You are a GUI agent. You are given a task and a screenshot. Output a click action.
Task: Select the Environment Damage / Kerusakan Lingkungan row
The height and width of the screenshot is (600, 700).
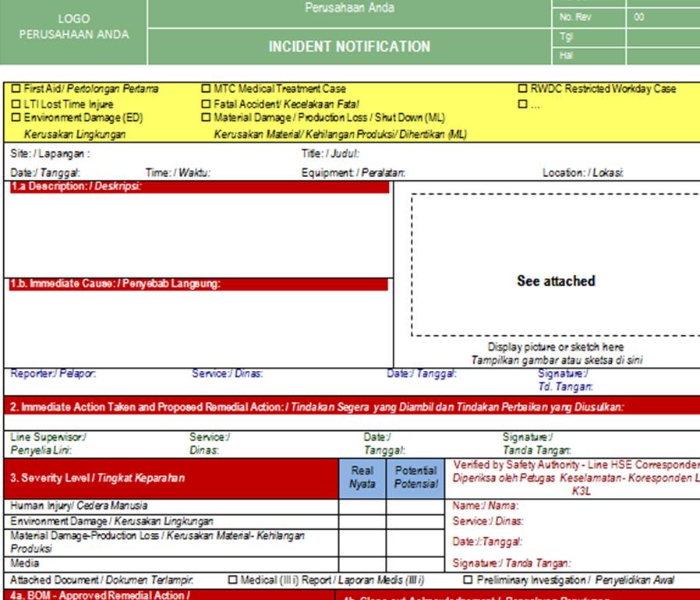point(171,521)
